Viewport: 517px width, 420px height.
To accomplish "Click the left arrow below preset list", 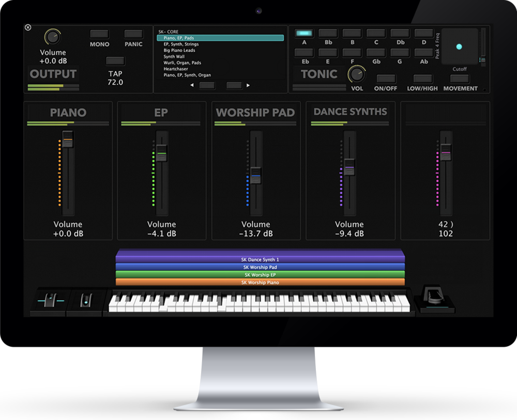I will click(193, 85).
